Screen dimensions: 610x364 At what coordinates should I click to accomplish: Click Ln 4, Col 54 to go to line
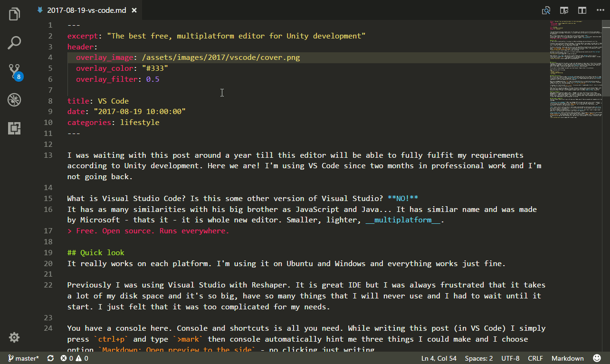click(440, 358)
